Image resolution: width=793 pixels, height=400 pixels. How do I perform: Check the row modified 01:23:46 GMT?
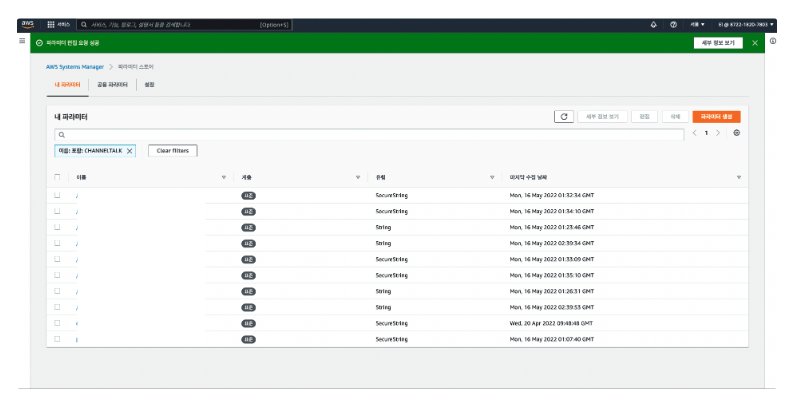coord(57,227)
